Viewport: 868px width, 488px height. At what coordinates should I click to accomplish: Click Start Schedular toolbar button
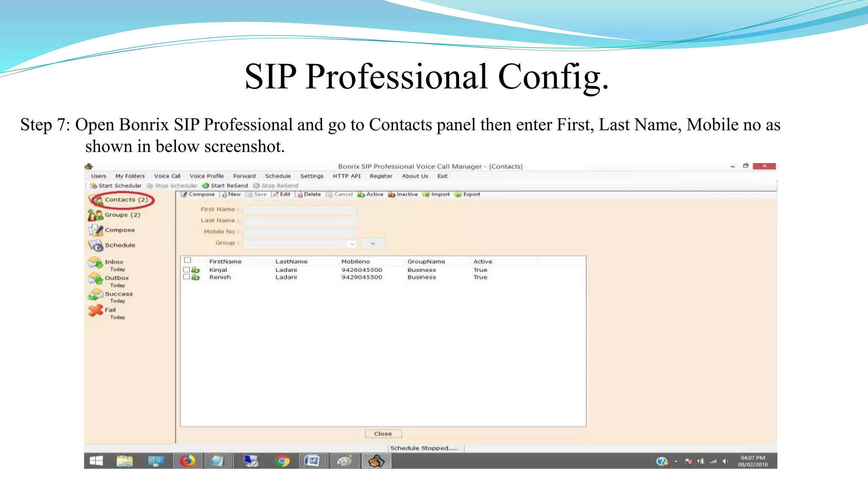pyautogui.click(x=116, y=186)
